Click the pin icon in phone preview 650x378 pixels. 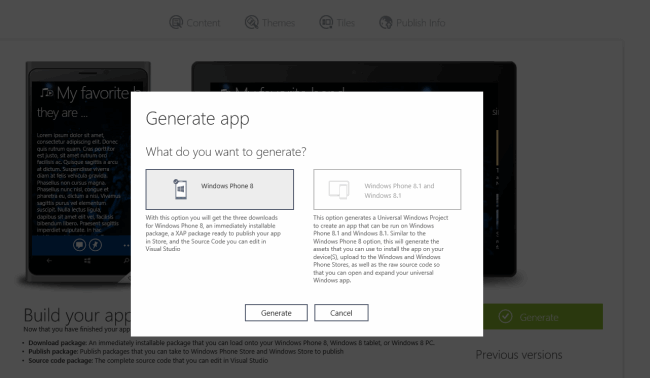click(95, 245)
